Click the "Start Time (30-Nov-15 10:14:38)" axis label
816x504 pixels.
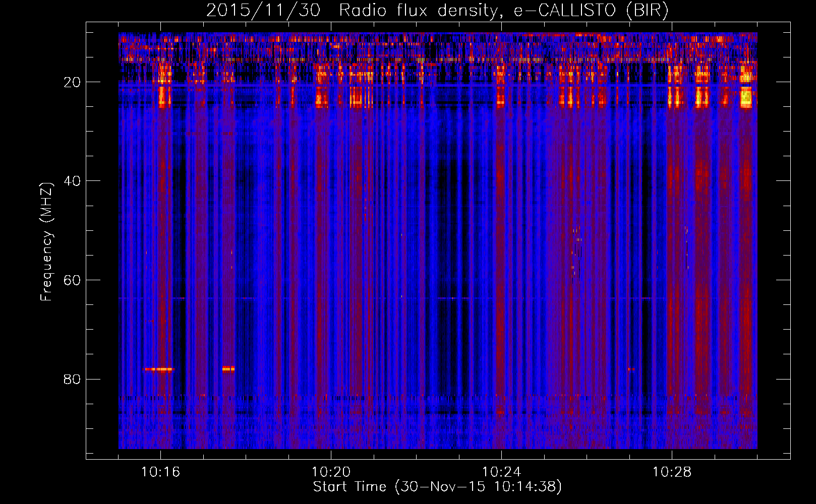[x=437, y=487]
